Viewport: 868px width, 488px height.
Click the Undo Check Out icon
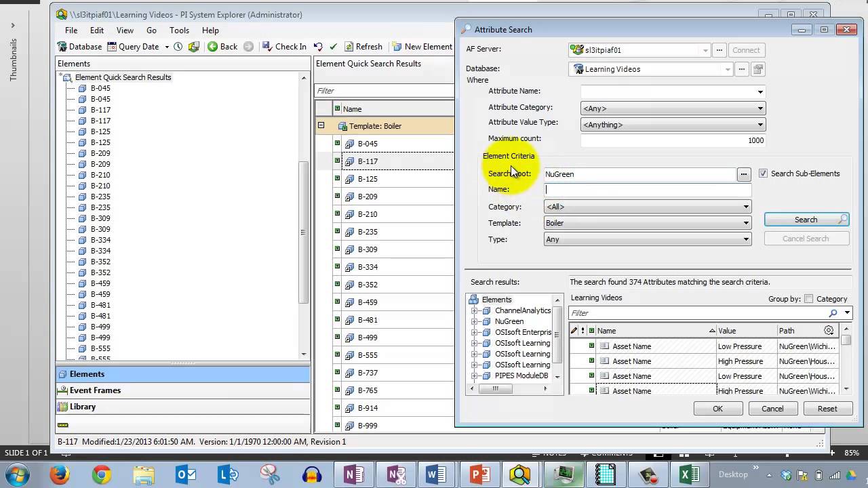[318, 47]
